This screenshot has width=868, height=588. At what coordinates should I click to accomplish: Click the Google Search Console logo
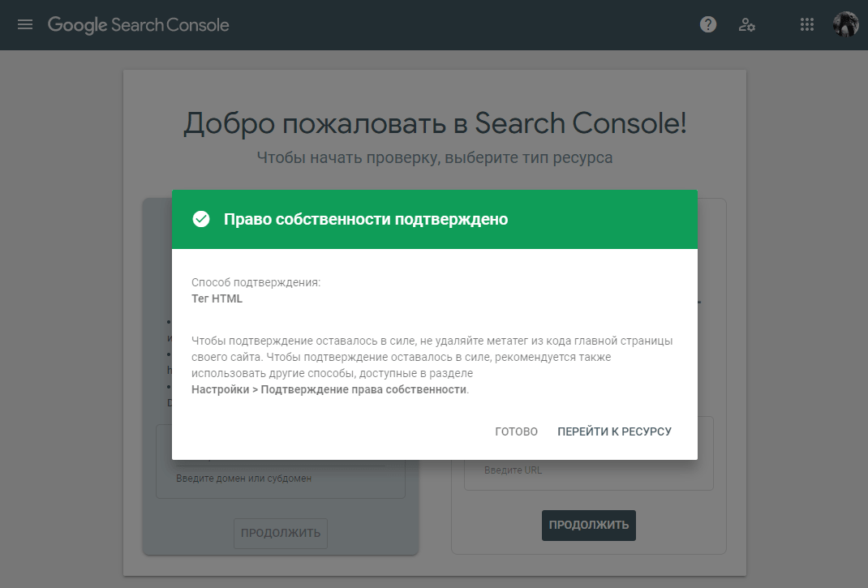tap(139, 25)
